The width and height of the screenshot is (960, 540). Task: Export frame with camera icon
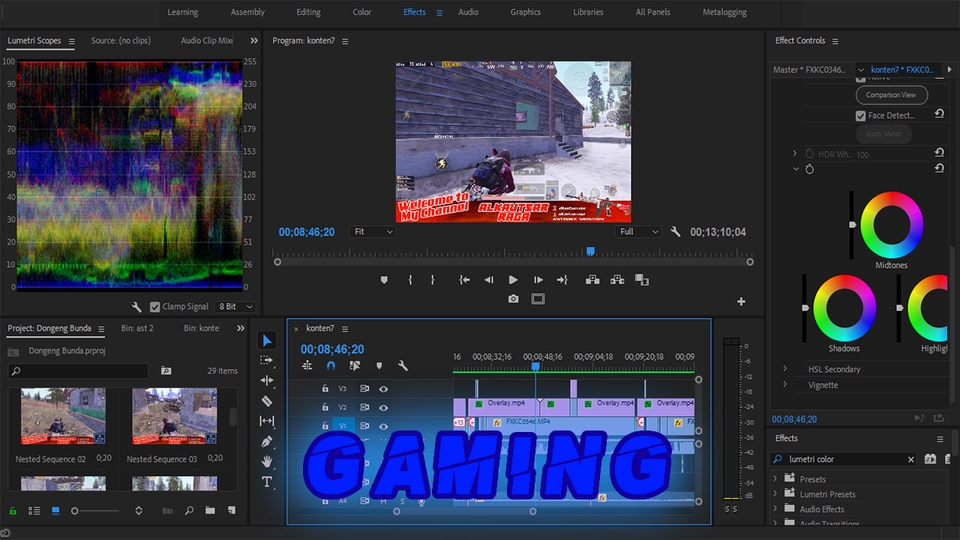pos(513,299)
